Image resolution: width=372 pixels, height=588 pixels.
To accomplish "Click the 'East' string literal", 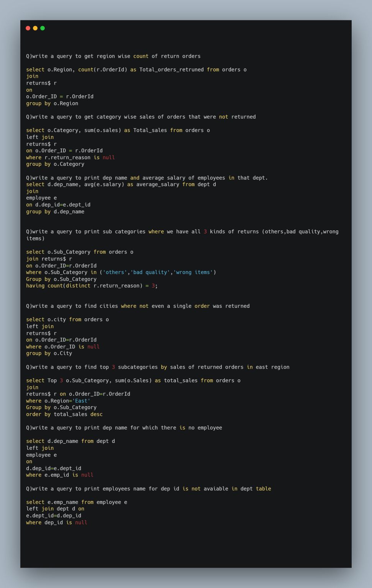I will pyautogui.click(x=81, y=401).
